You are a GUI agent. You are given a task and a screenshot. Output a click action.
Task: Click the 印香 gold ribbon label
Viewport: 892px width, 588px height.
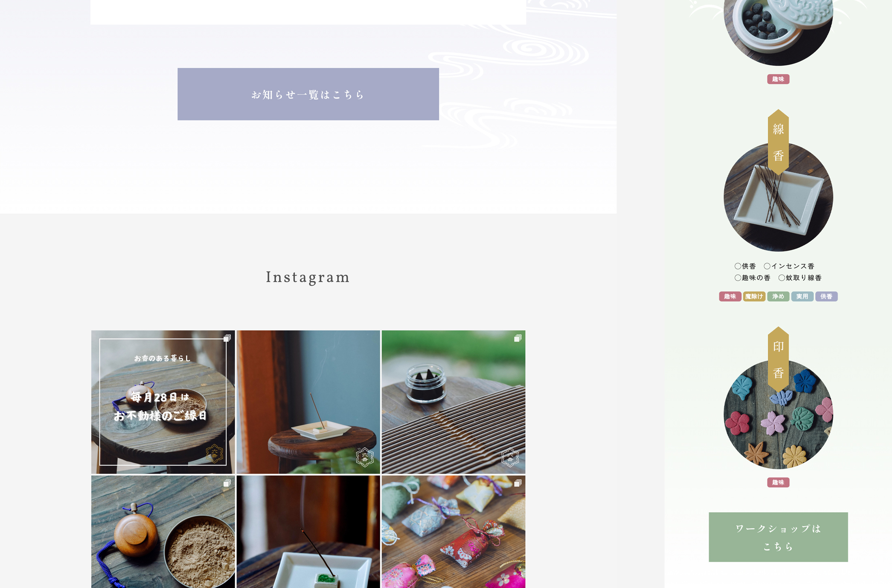pyautogui.click(x=778, y=360)
